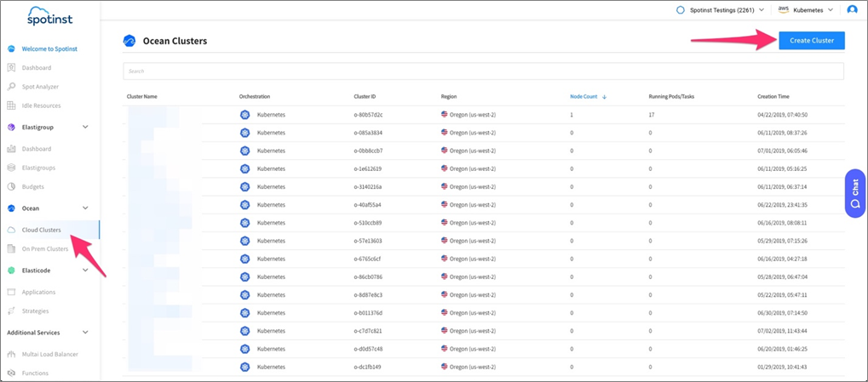
Task: Open the Elastigroups list item
Action: (38, 168)
